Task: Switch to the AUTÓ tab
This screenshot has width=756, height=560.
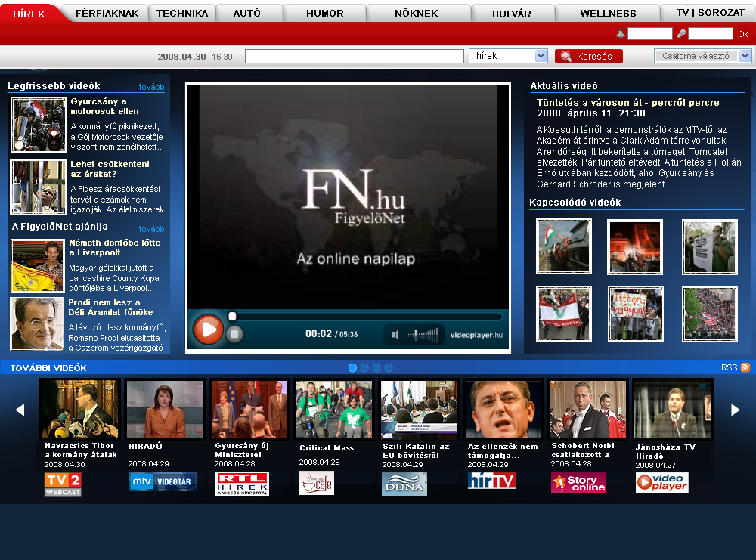Action: tap(247, 13)
